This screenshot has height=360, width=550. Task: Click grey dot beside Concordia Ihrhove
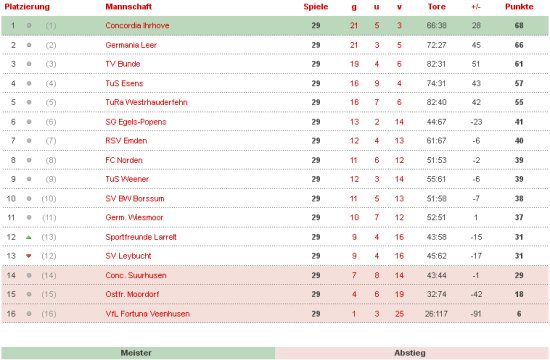pyautogui.click(x=29, y=25)
